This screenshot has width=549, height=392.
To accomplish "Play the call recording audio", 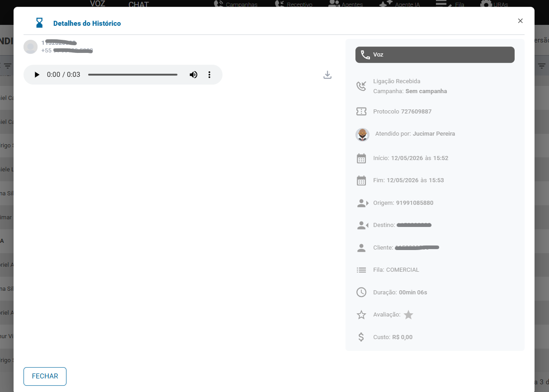I will click(37, 75).
